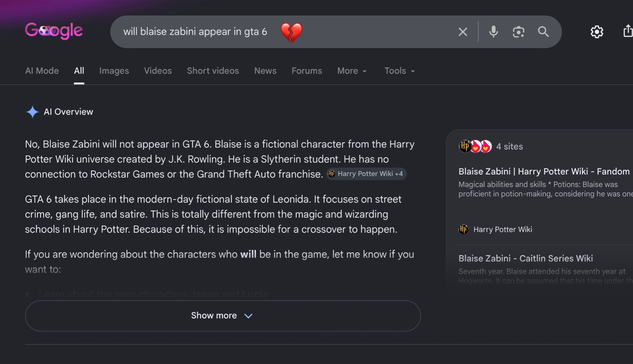Click the magnifying glass search icon
This screenshot has height=364, width=633.
pyautogui.click(x=543, y=32)
